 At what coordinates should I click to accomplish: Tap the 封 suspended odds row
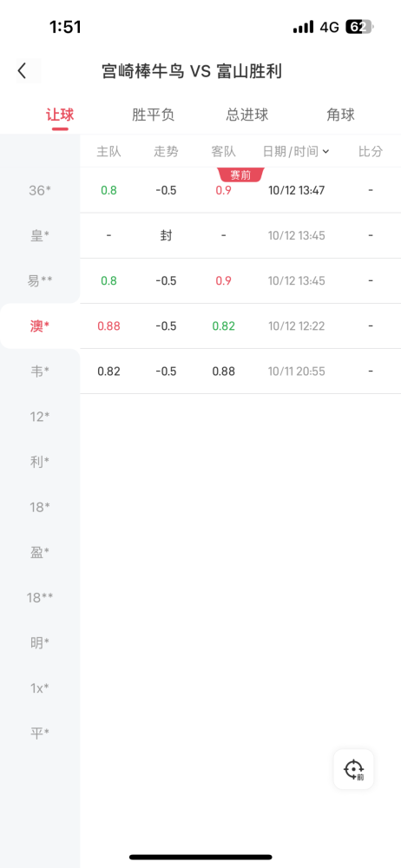tap(240, 236)
